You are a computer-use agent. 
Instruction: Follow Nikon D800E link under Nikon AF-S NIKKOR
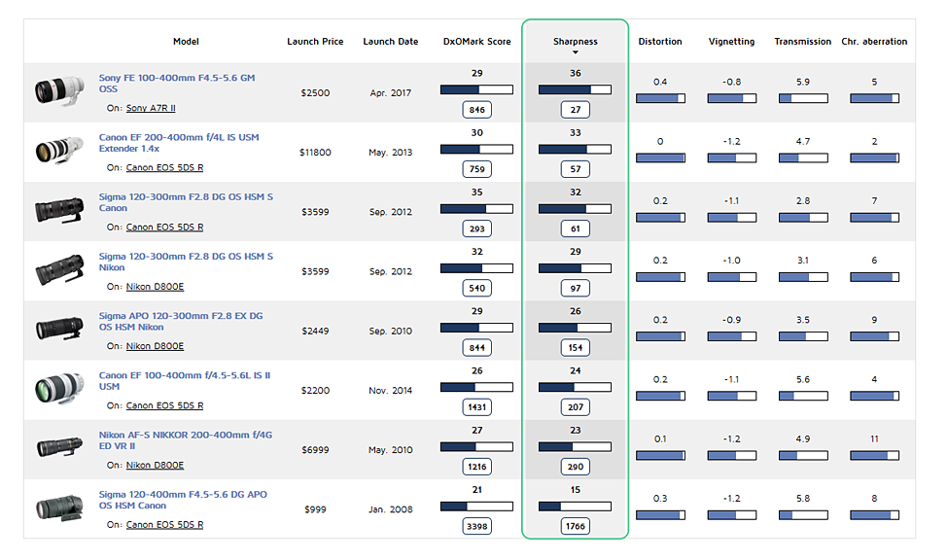click(x=155, y=465)
